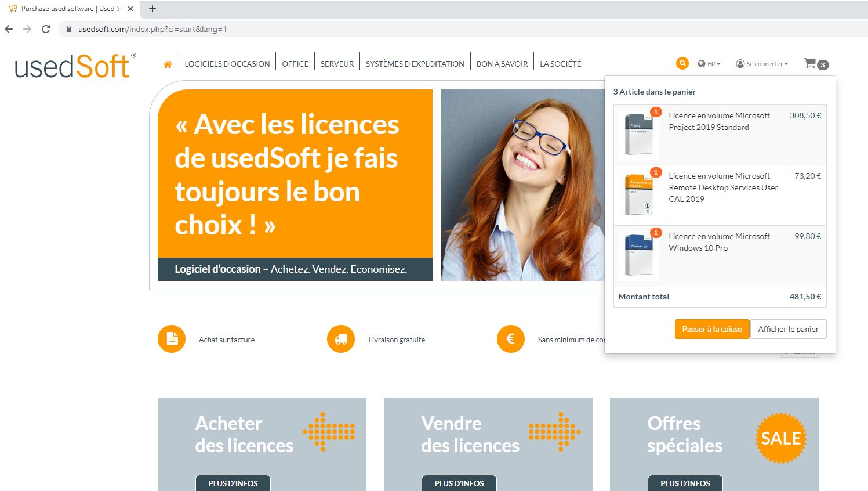This screenshot has height=491, width=868.
Task: Click the browser forward arrow
Action: [27, 29]
